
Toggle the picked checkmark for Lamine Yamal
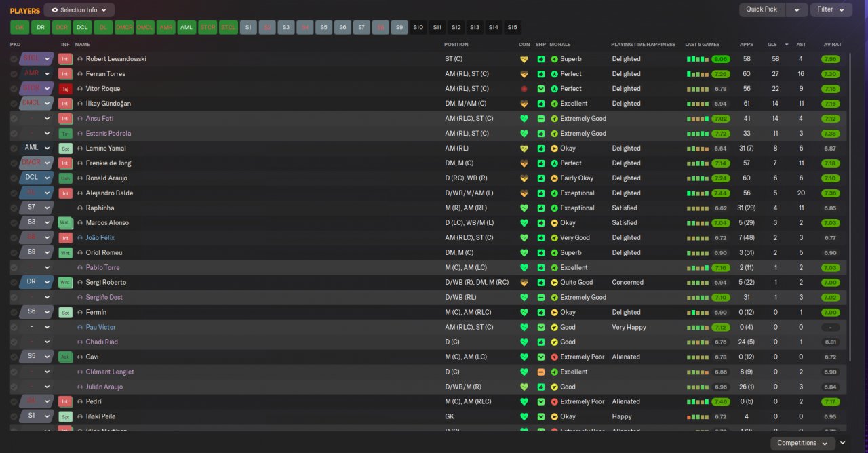click(x=14, y=149)
